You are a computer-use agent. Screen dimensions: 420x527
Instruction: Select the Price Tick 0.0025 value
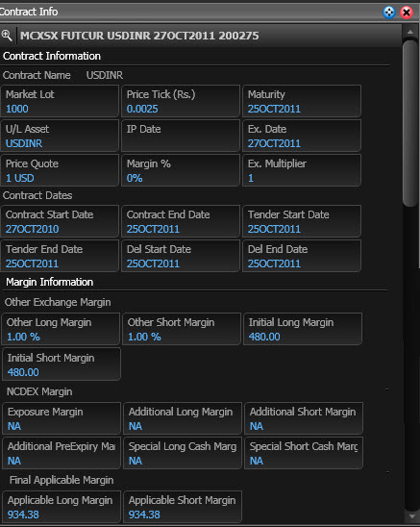click(142, 109)
